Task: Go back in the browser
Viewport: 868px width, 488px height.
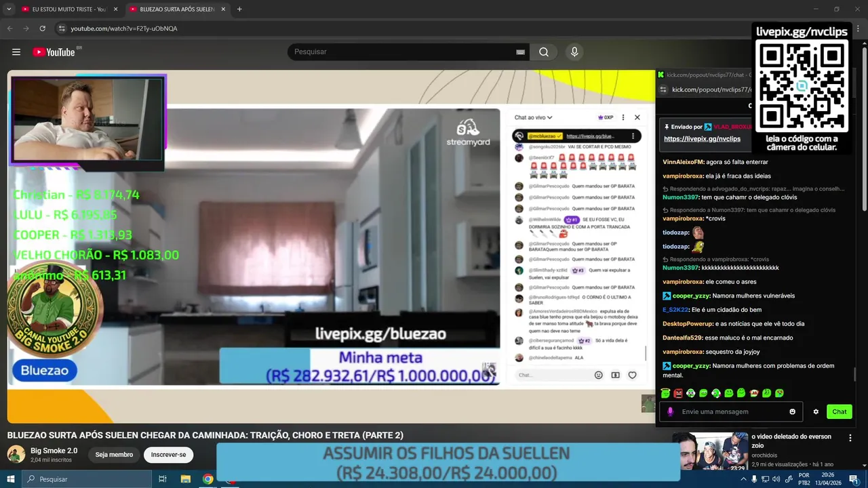Action: 9,28
